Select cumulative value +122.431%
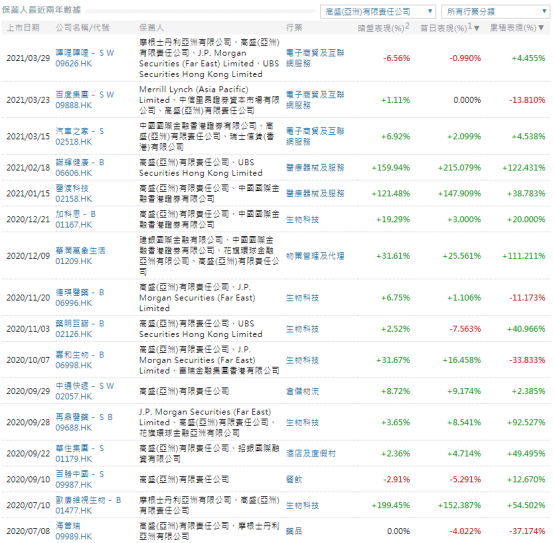The height and width of the screenshot is (543, 554). click(x=524, y=167)
